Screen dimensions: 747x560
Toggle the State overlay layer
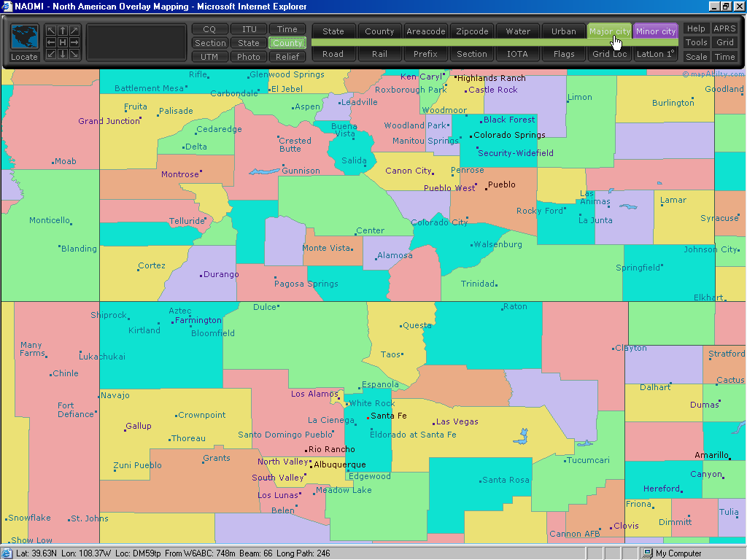tap(333, 31)
